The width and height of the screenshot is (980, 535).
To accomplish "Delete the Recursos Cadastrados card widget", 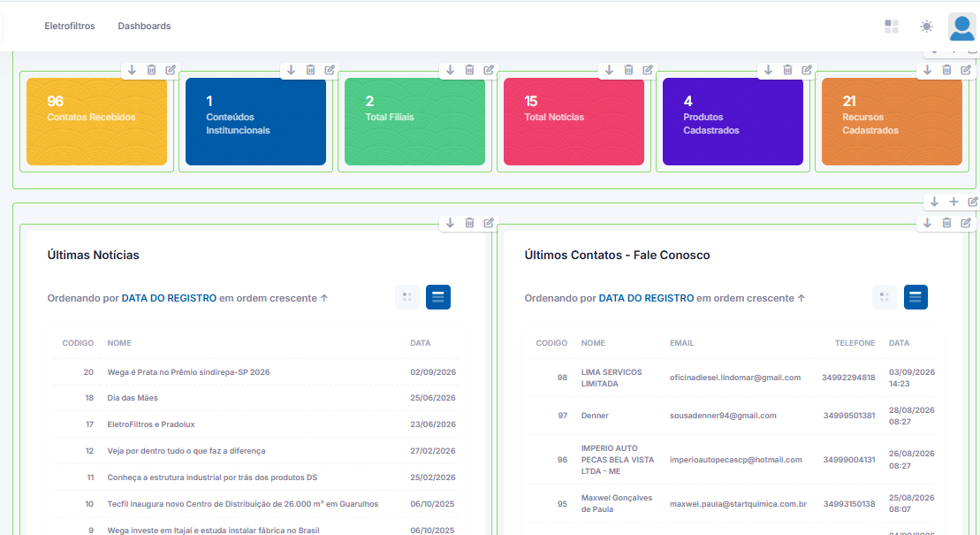I will coord(947,70).
